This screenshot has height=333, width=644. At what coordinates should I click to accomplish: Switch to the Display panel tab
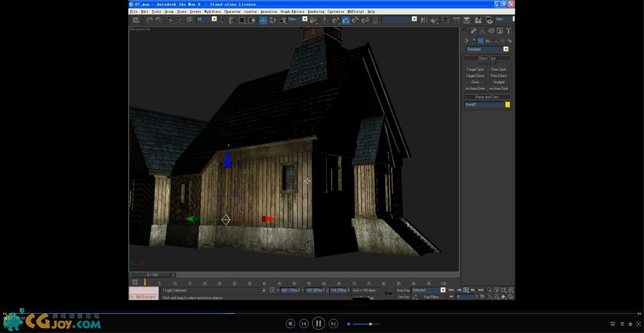(500, 31)
